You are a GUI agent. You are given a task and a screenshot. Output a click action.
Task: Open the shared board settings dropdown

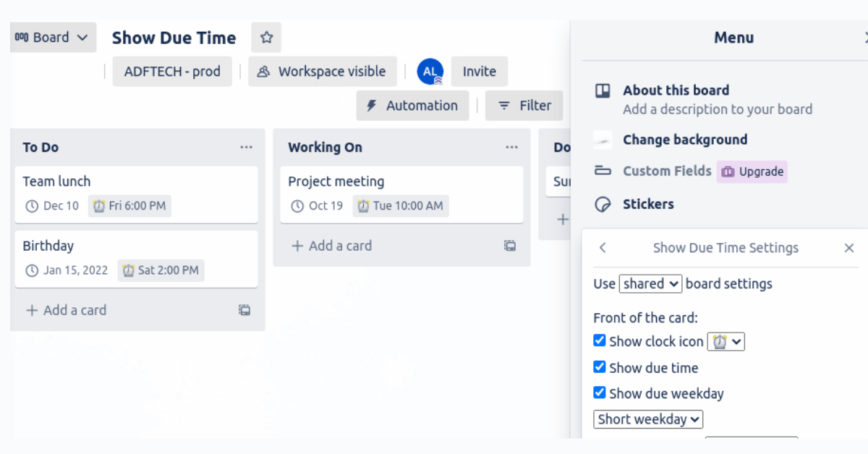[x=650, y=283]
